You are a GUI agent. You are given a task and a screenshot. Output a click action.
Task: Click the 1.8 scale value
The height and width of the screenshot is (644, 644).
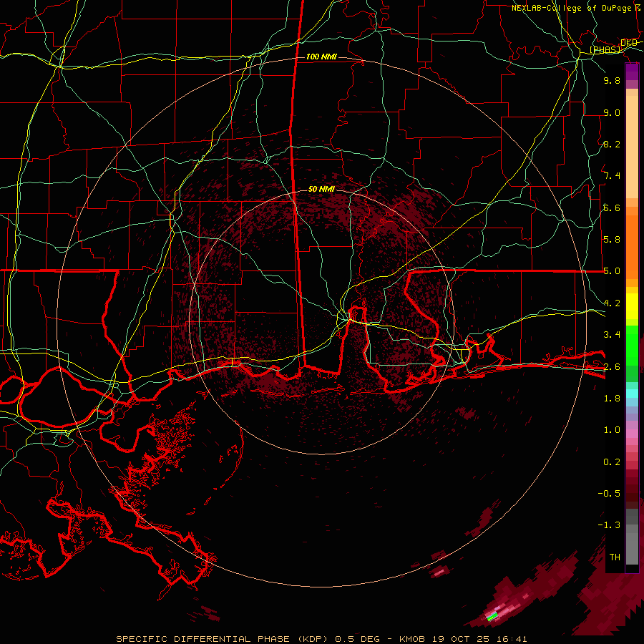point(612,399)
